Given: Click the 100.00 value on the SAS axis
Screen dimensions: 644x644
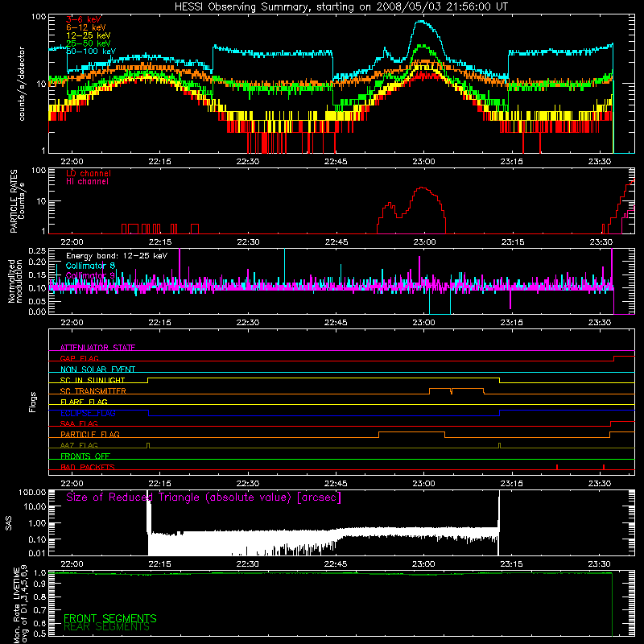Looking at the screenshot, I should click(x=32, y=493).
